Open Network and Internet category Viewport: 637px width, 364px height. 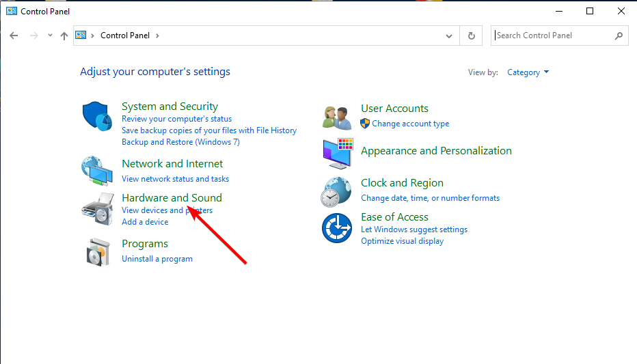tap(172, 163)
